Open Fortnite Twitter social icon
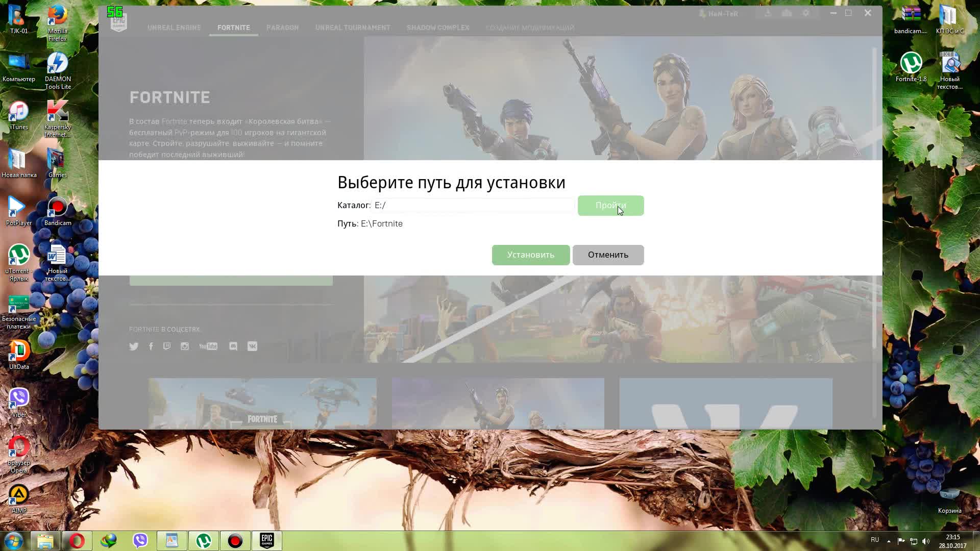This screenshot has width=980, height=551. (134, 346)
